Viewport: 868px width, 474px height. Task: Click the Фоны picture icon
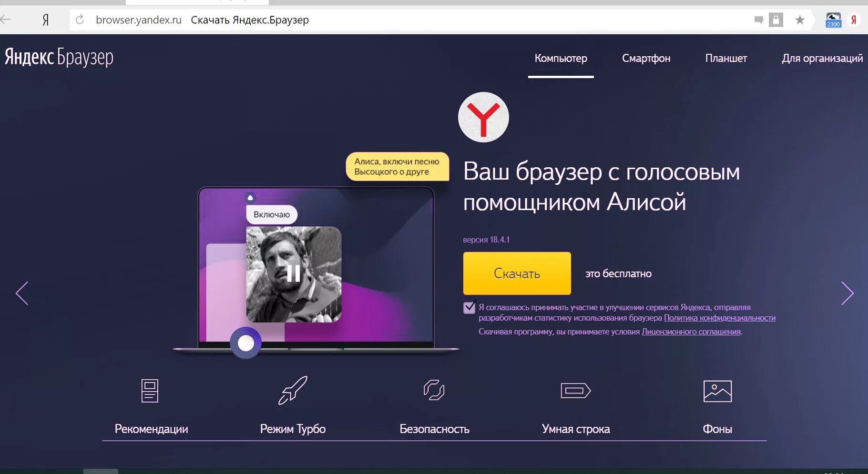[x=717, y=391]
